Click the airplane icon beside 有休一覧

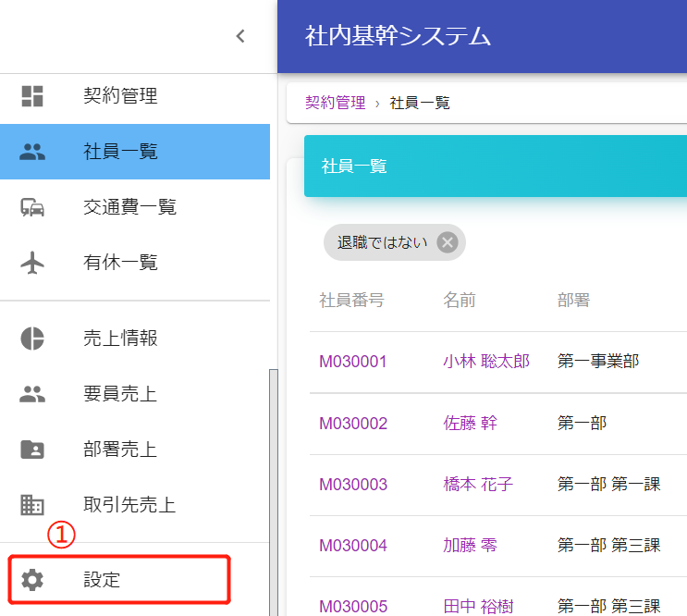(32, 263)
